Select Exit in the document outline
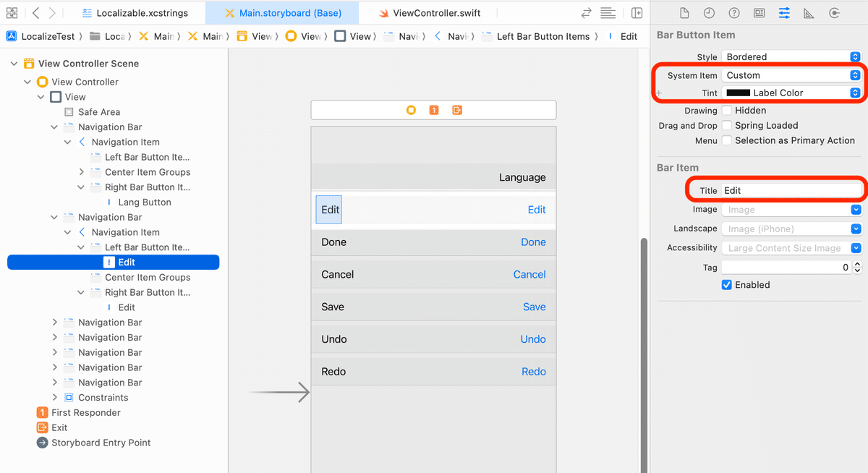This screenshot has width=868, height=473. tap(52, 427)
